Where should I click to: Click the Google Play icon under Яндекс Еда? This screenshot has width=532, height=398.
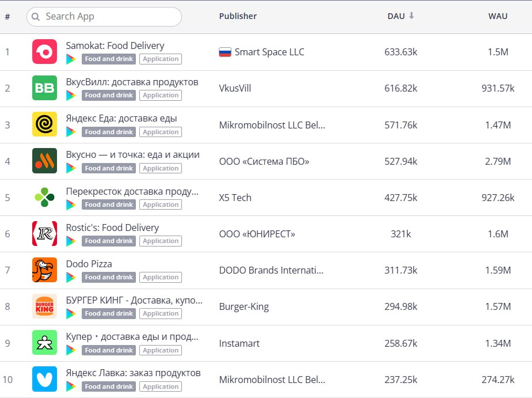71,132
